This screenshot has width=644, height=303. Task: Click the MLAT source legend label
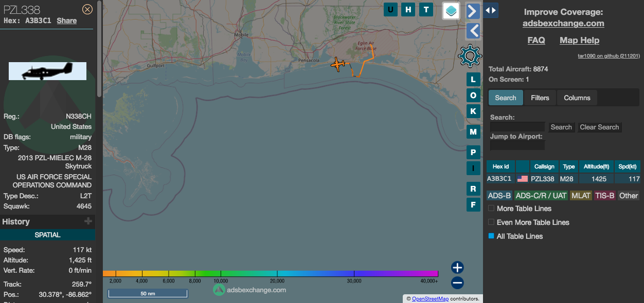click(x=581, y=196)
